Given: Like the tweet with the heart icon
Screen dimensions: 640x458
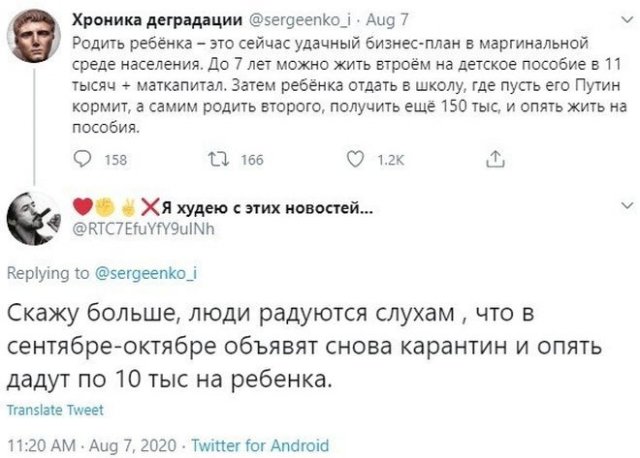Looking at the screenshot, I should [351, 157].
